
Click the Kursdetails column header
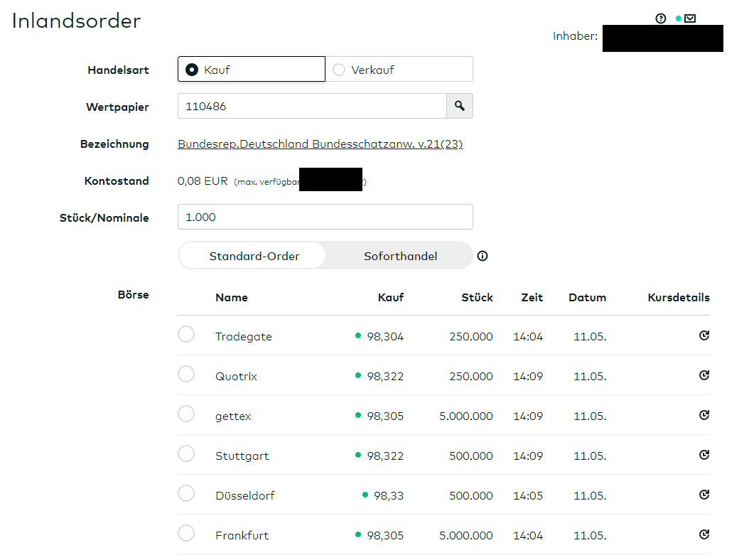coord(679,298)
